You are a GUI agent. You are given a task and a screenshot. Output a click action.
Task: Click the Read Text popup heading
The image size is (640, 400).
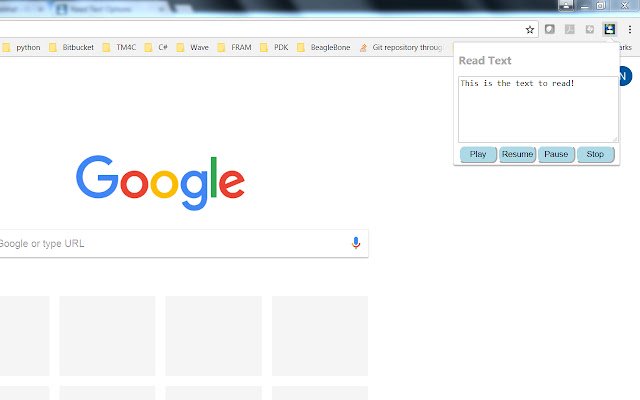click(x=485, y=60)
